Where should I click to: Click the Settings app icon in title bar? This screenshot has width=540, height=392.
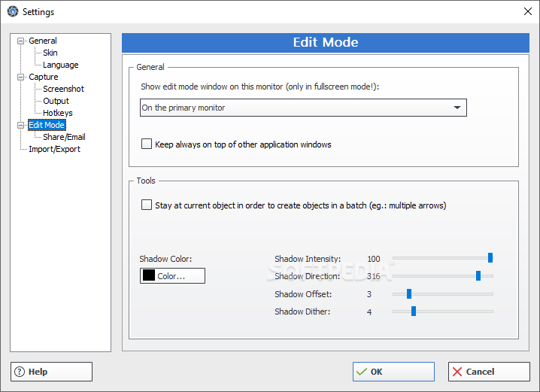click(13, 11)
